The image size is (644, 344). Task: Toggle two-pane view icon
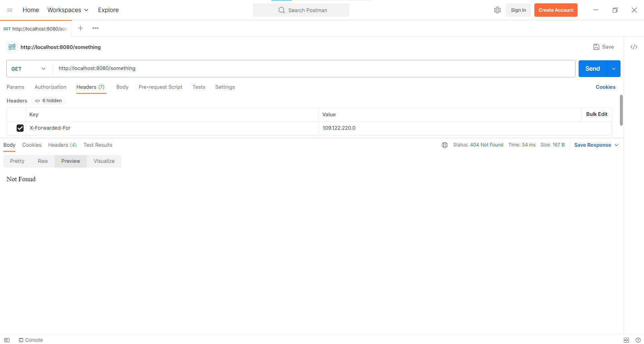point(626,340)
